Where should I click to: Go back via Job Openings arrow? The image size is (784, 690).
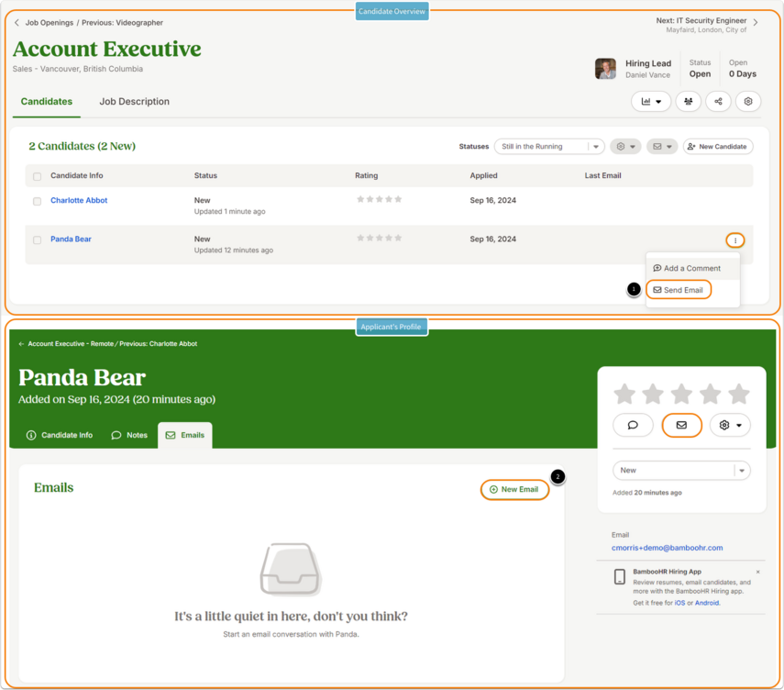pos(17,23)
